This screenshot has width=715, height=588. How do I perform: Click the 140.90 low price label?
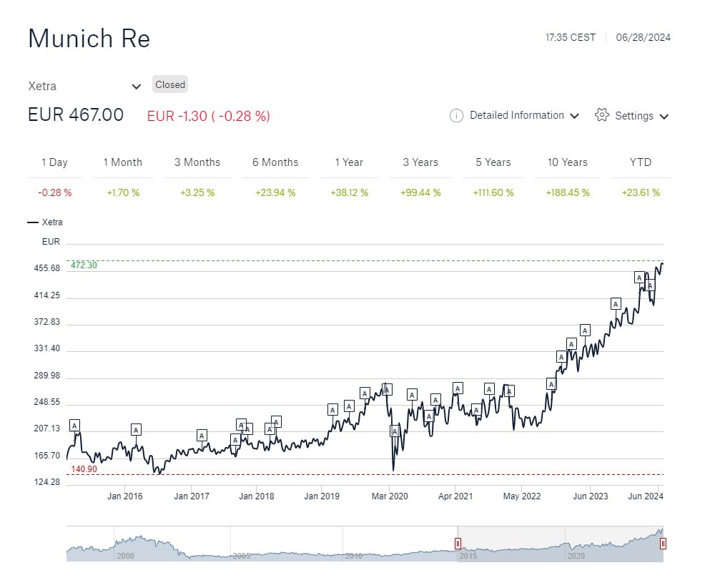pyautogui.click(x=84, y=469)
